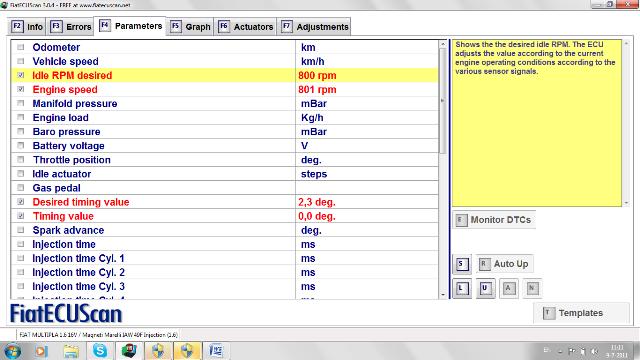The height and width of the screenshot is (360, 640).
Task: Click the Monitor DTCs button
Action: pos(494,220)
